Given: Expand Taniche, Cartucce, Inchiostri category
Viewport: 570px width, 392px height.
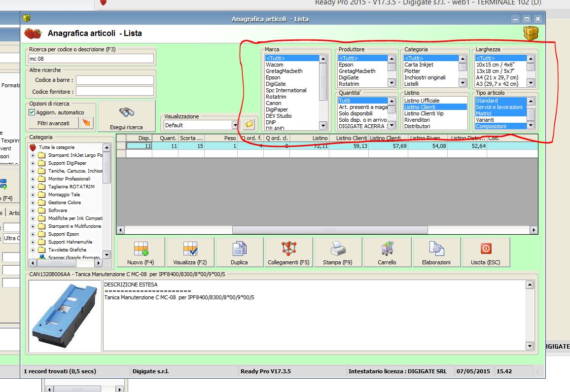Looking at the screenshot, I should [x=33, y=171].
